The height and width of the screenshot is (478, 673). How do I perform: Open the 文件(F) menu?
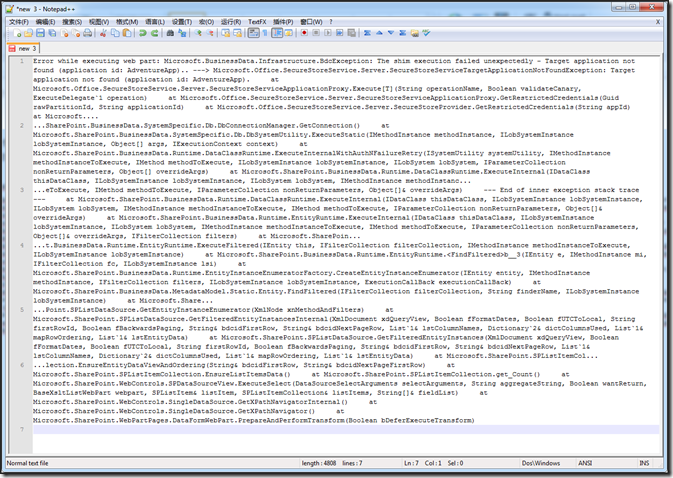[18, 22]
